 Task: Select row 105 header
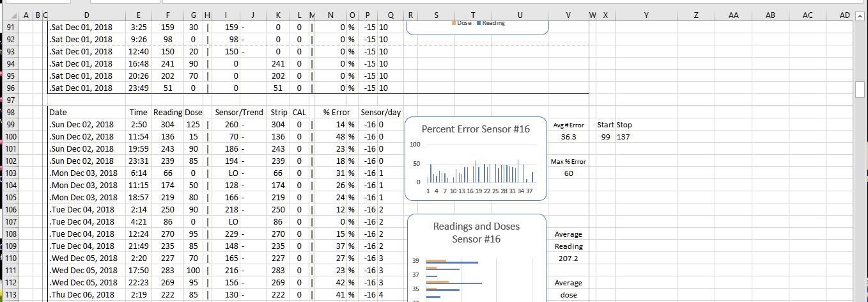[10, 197]
